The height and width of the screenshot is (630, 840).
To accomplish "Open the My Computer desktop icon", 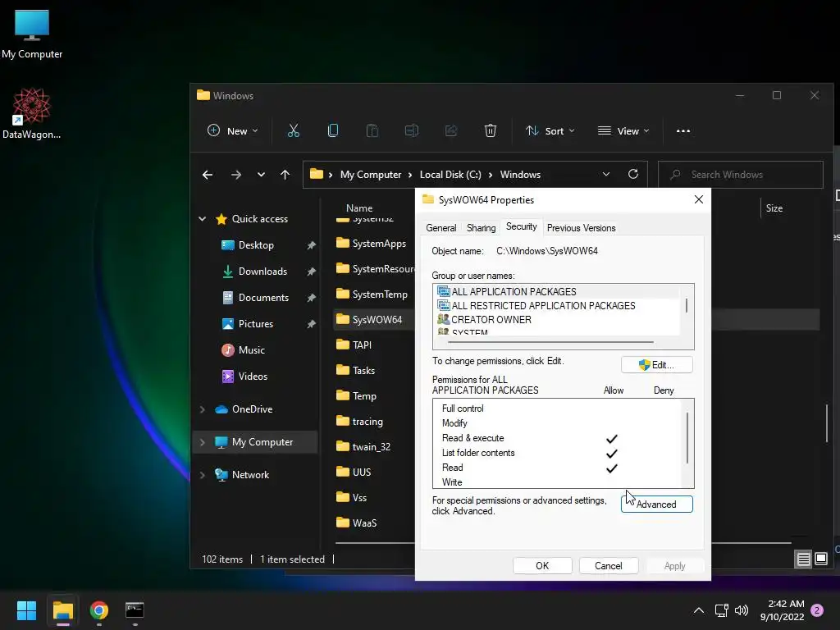I will point(32,34).
